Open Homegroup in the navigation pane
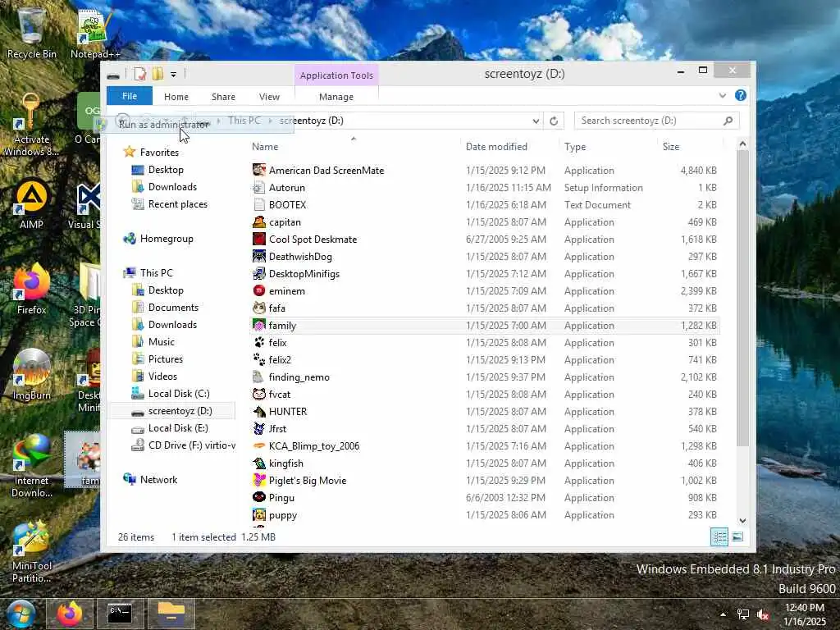 [158, 239]
